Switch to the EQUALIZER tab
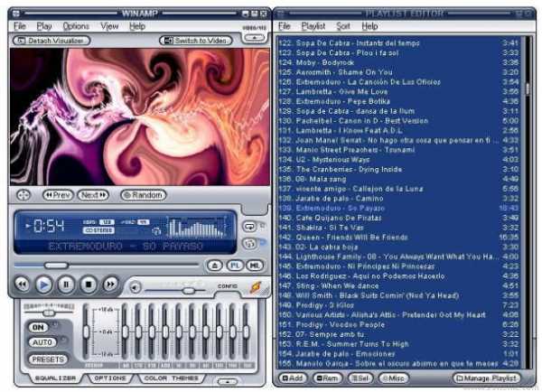 (55, 378)
